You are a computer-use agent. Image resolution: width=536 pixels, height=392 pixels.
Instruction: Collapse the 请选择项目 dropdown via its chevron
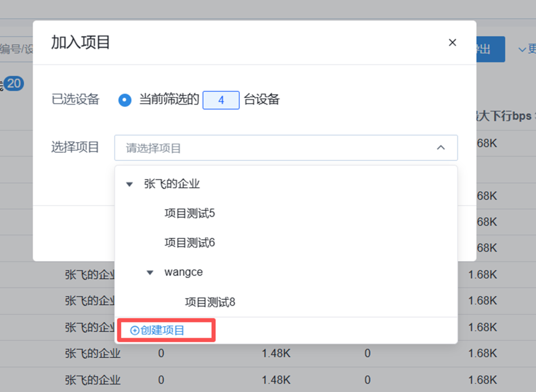(x=441, y=147)
